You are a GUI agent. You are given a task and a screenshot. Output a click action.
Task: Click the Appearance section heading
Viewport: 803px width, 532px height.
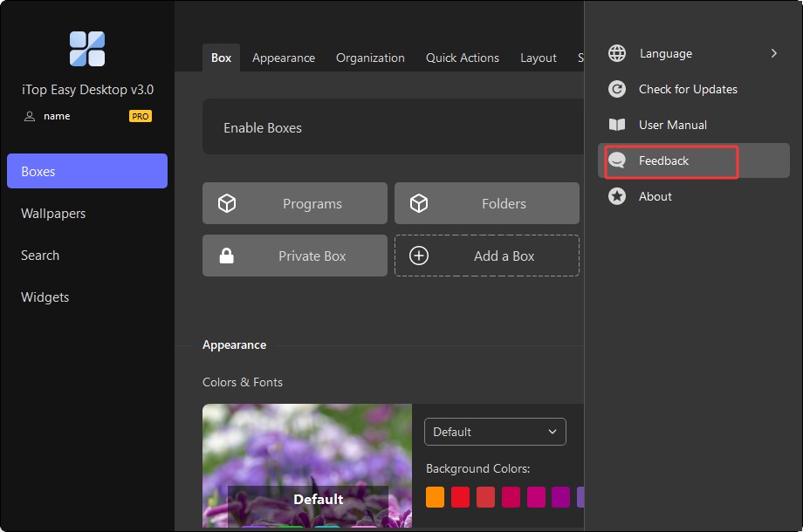click(x=235, y=344)
